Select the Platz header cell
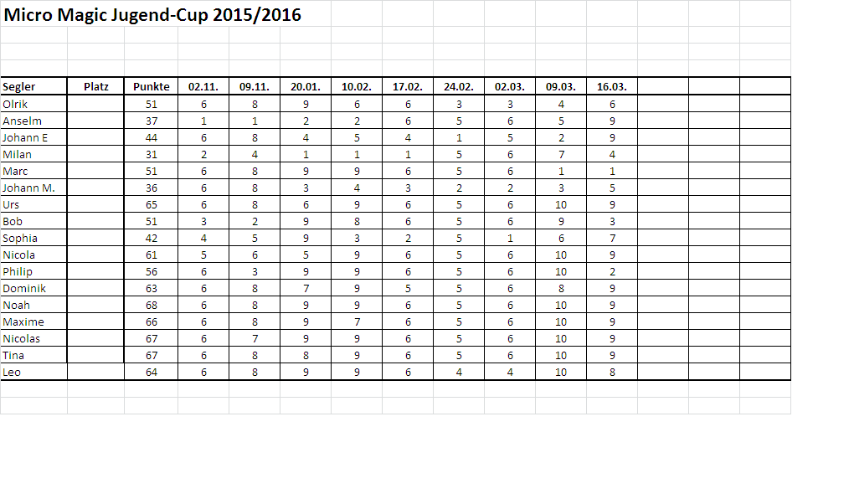 (95, 86)
